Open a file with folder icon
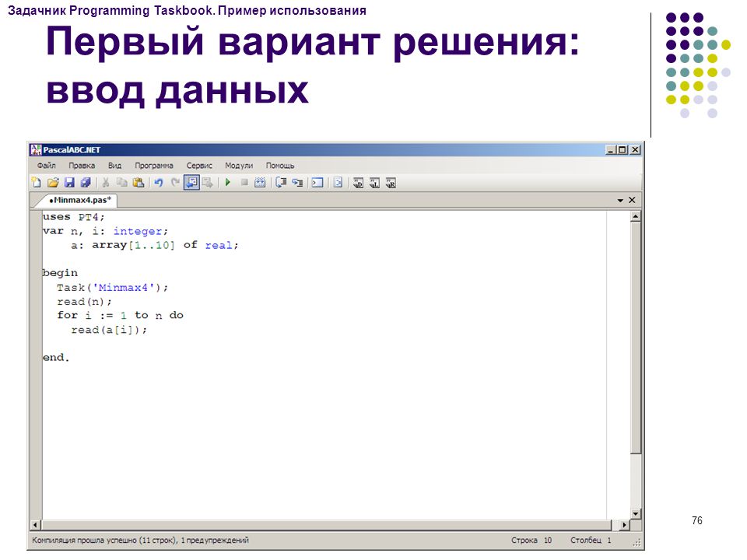Viewport: 747px width, 560px height. click(53, 183)
